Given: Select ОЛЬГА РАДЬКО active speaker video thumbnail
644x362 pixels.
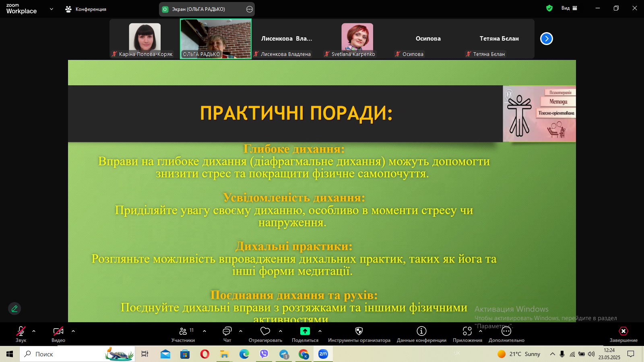Looking at the screenshot, I should (216, 39).
